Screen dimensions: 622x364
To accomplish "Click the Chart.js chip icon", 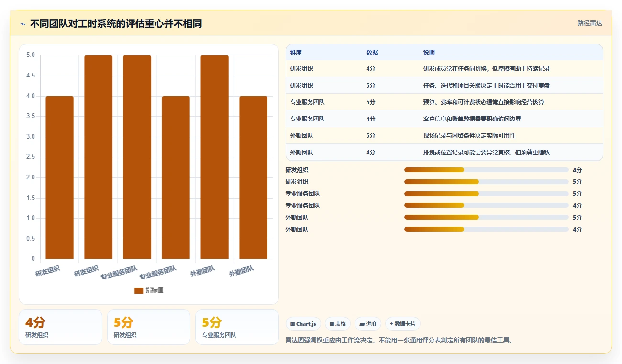I will click(x=292, y=324).
